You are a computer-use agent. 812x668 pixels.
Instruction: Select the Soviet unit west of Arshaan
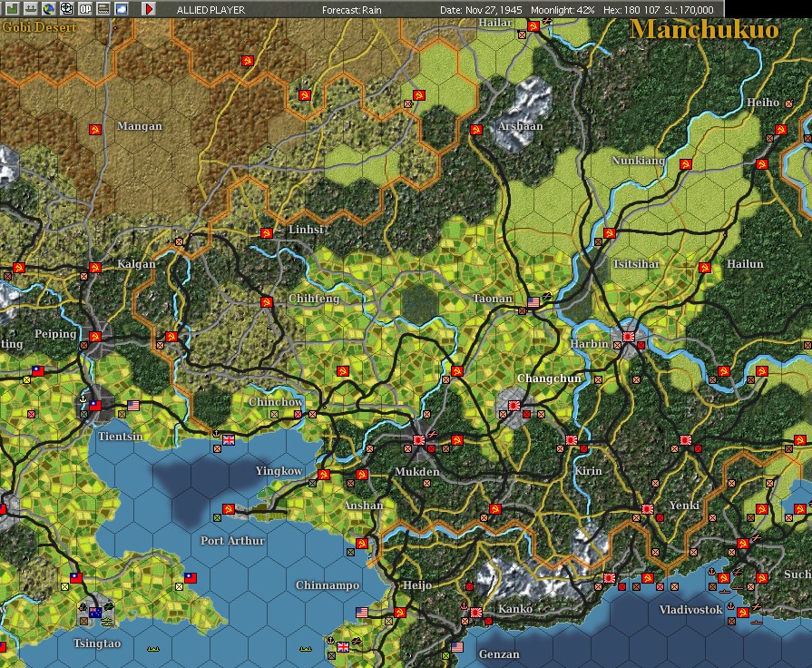tap(476, 130)
